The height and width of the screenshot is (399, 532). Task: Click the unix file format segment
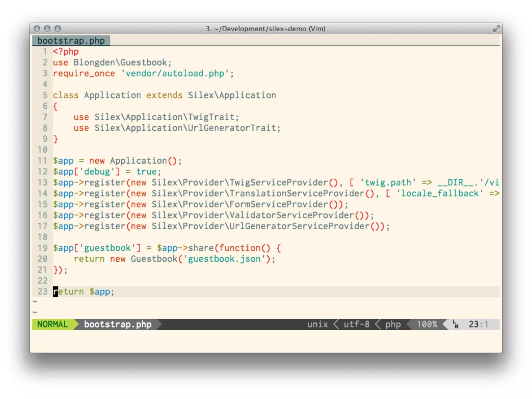(317, 324)
